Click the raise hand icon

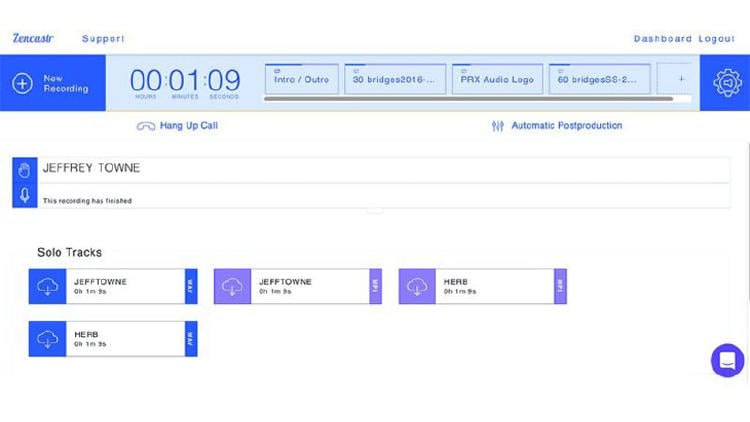point(24,169)
